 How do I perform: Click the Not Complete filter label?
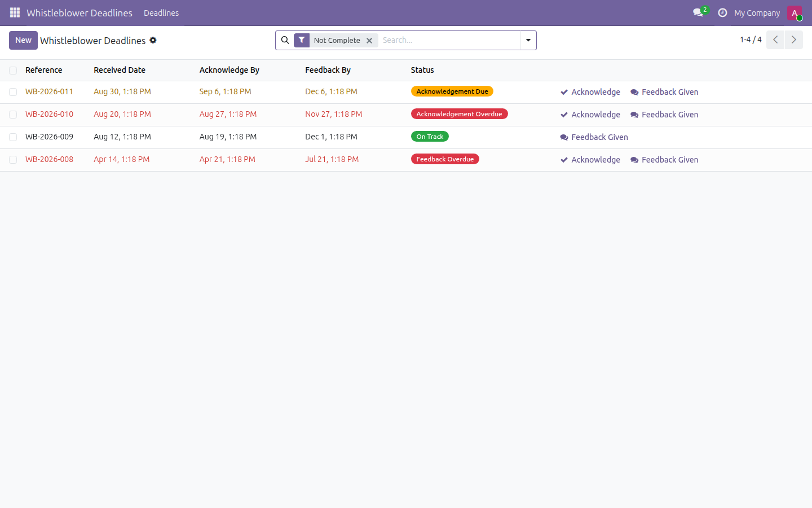point(337,40)
